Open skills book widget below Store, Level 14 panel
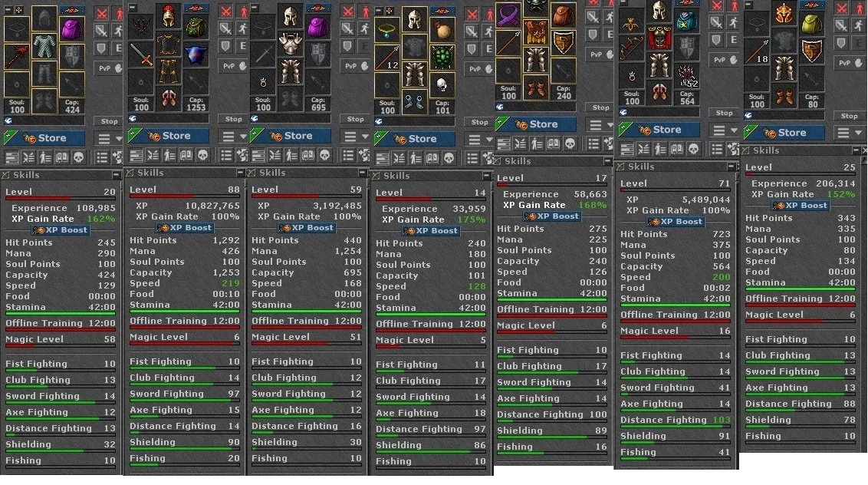 click(432, 159)
